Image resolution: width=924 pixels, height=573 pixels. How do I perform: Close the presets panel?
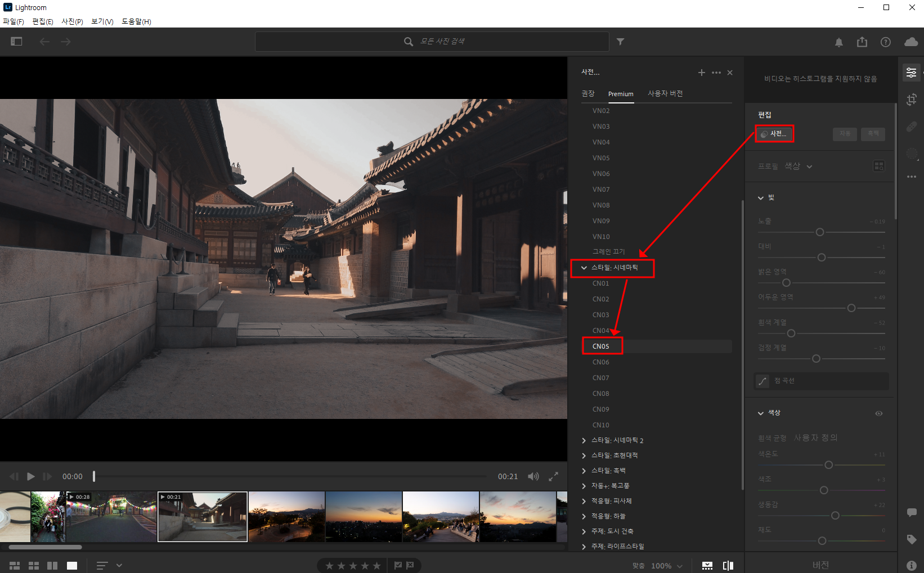730,73
